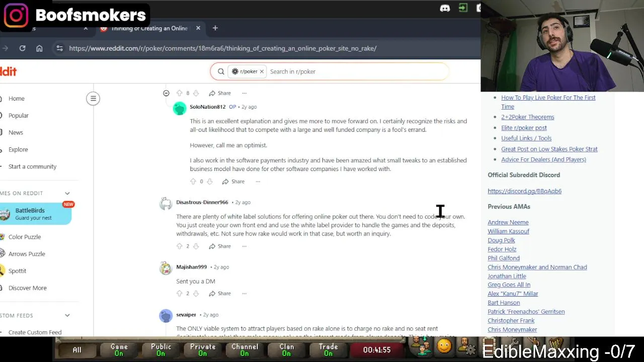Image resolution: width=644 pixels, height=362 pixels.
Task: Upvote SoloNation812's reply
Action: click(x=193, y=182)
